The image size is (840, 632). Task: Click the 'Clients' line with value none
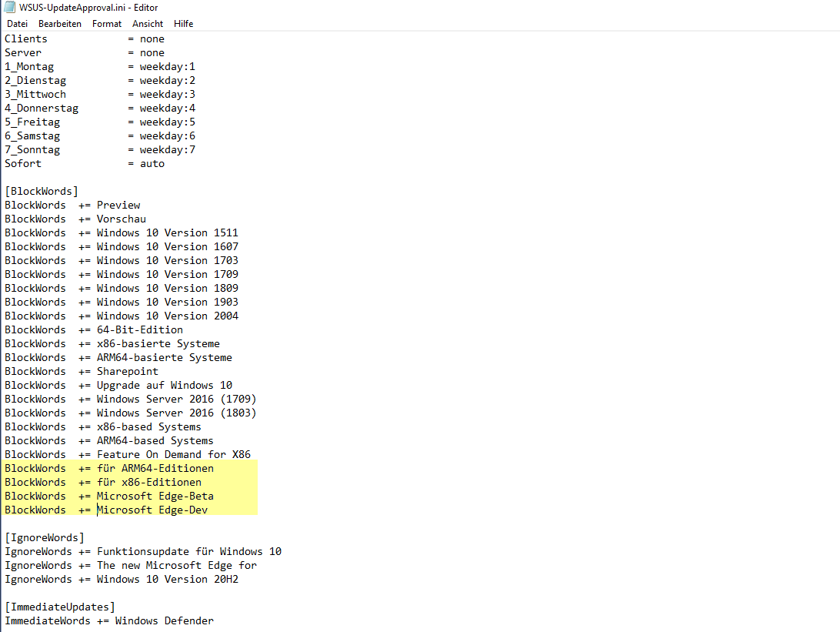click(x=85, y=38)
